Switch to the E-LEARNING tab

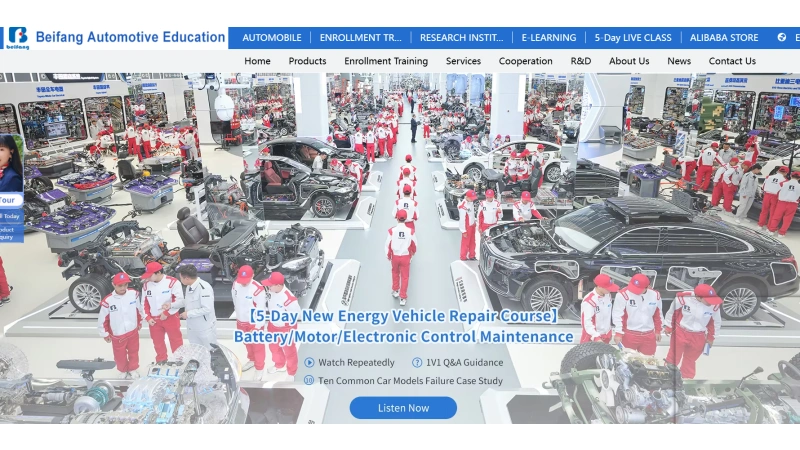pos(549,38)
